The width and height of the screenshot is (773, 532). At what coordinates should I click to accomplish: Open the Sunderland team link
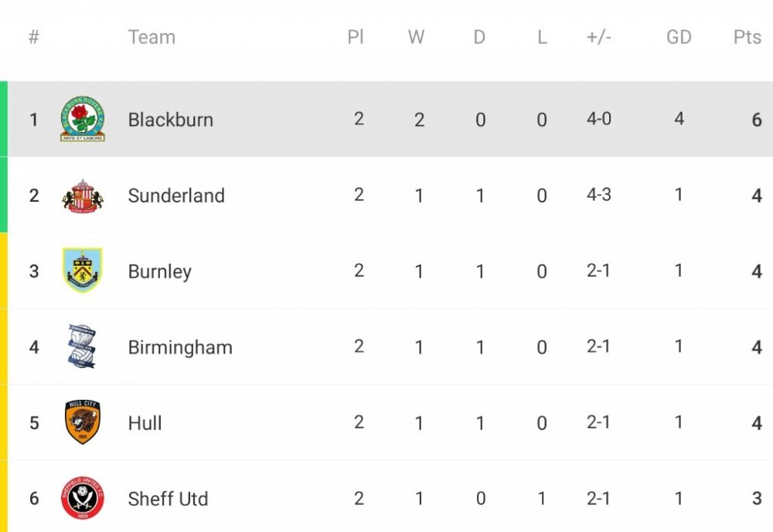pos(176,196)
